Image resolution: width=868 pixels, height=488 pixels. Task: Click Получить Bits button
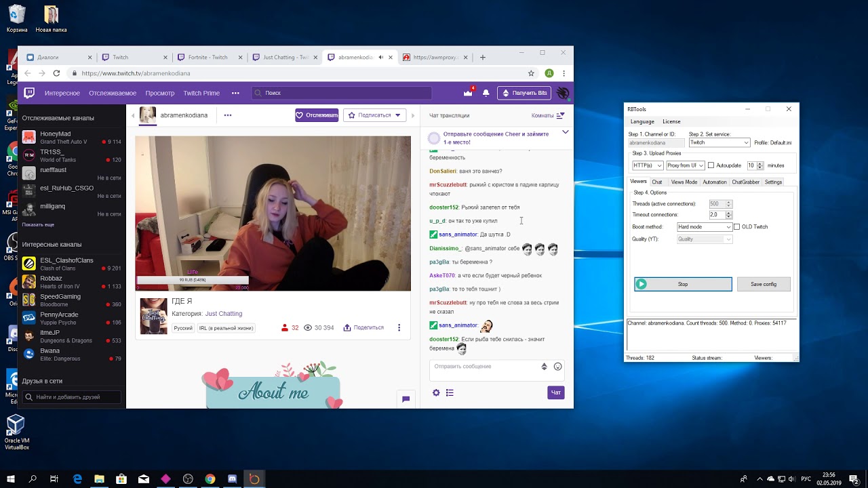(x=524, y=93)
